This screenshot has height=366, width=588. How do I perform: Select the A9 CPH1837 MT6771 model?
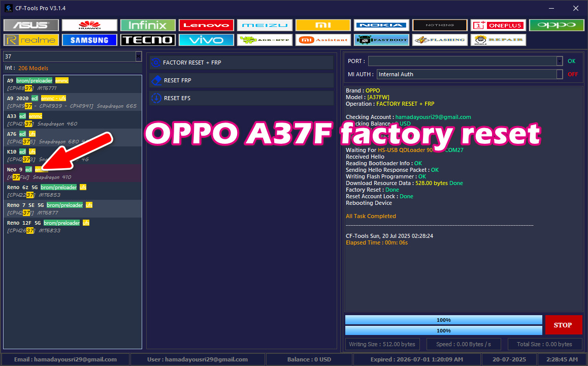(73, 84)
